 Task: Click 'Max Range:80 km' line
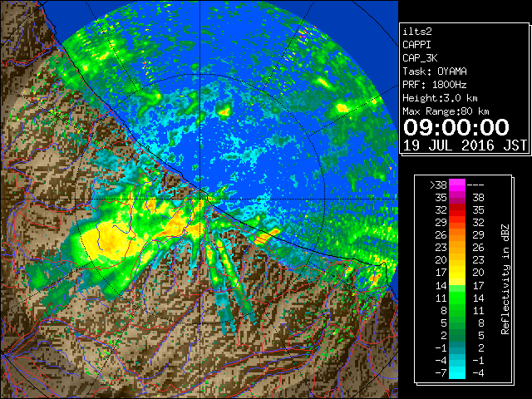446,111
